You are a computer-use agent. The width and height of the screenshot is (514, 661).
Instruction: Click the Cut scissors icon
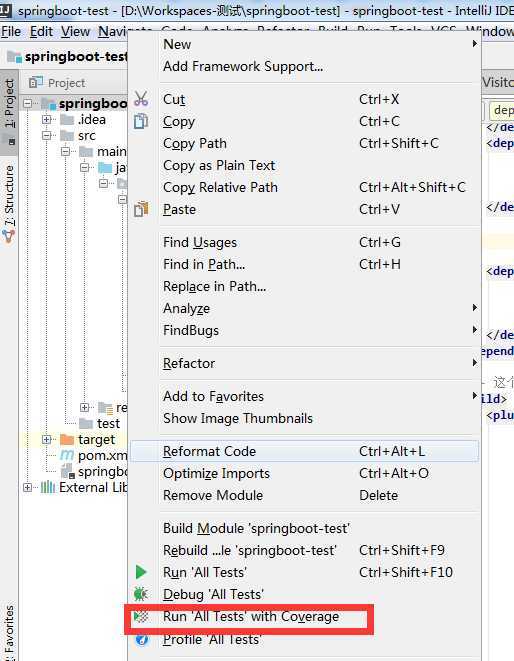pos(141,99)
